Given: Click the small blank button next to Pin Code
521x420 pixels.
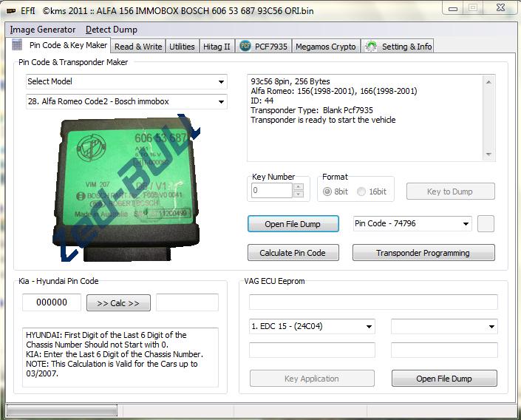Looking at the screenshot, I should click(486, 224).
